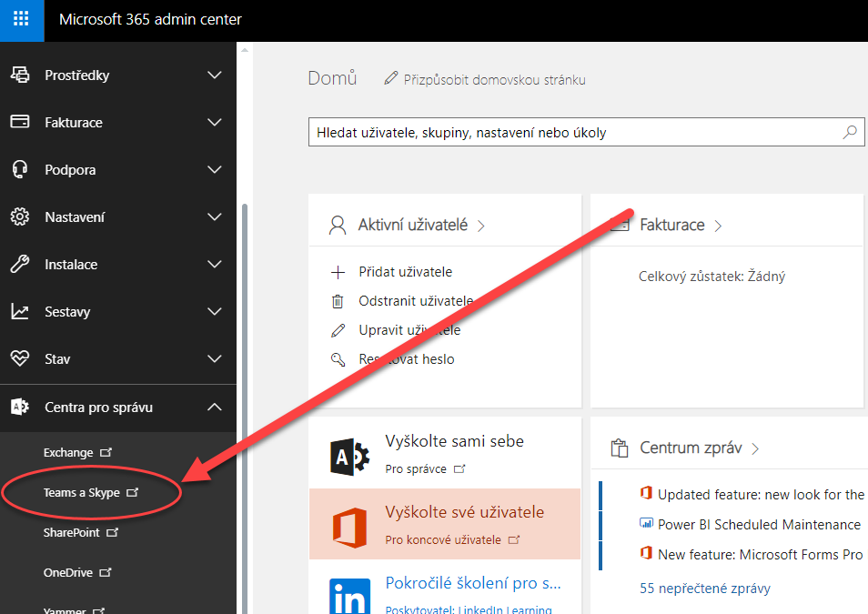Click the orange Office logo icon
The height and width of the screenshot is (614, 868).
pyautogui.click(x=350, y=528)
